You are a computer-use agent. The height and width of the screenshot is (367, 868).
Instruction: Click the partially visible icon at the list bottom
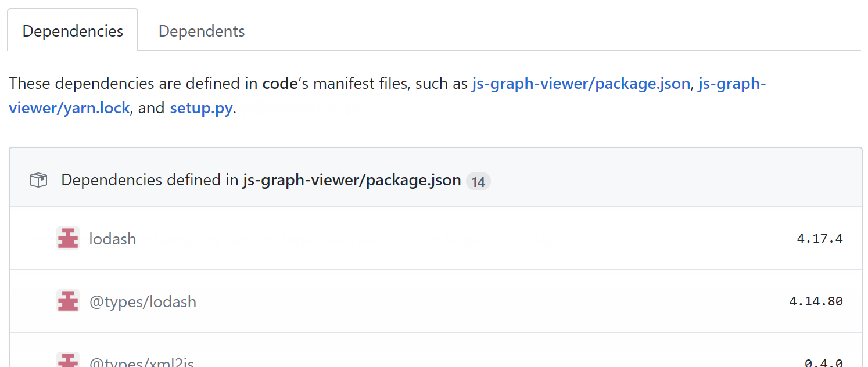68,361
